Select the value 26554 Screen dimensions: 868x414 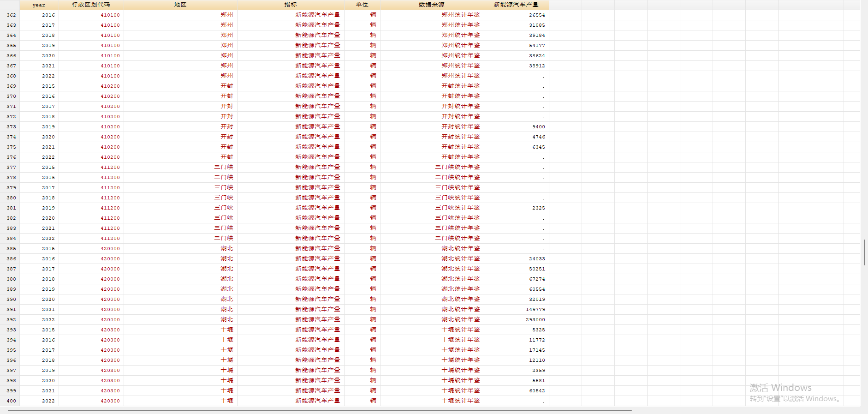(x=537, y=15)
